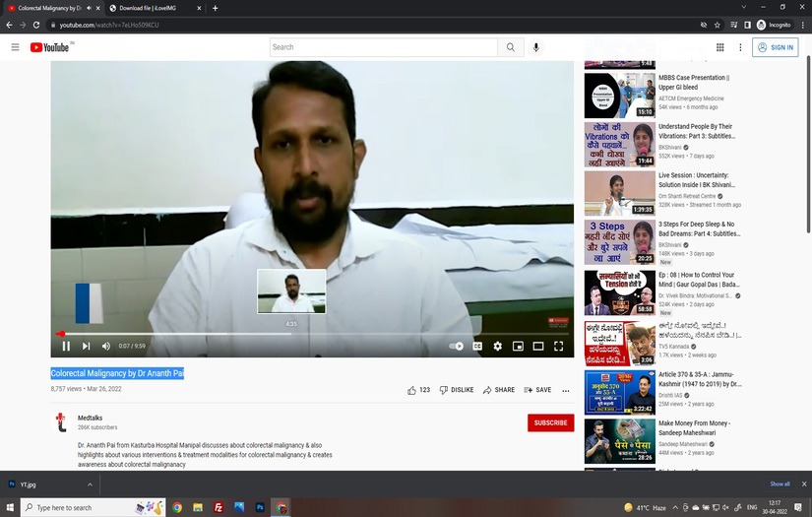
Task: Click the Sign In button
Action: click(776, 47)
